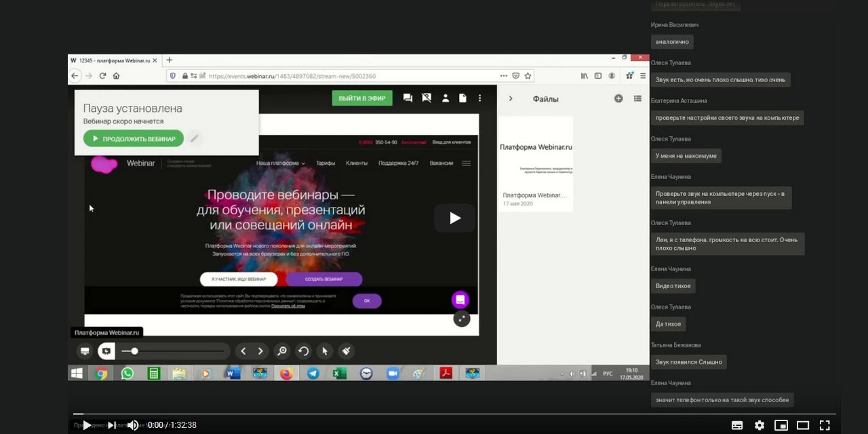
Task: Toggle subtitles in the video player
Action: pos(737,425)
